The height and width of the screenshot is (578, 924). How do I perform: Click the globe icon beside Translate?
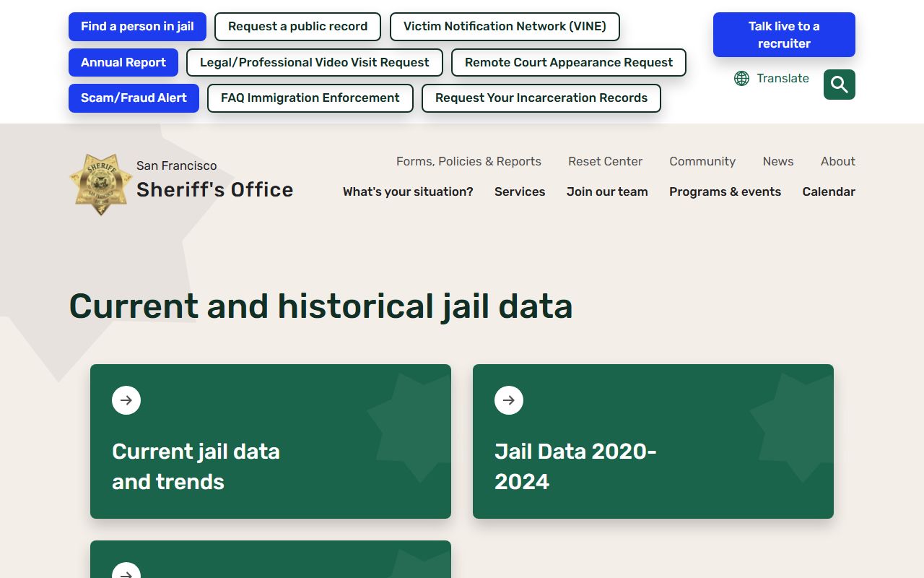point(741,78)
